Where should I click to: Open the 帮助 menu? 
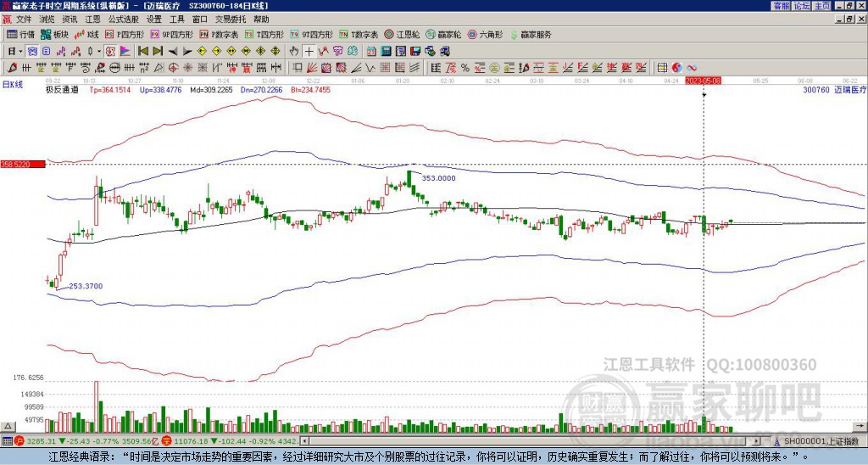click(x=261, y=20)
